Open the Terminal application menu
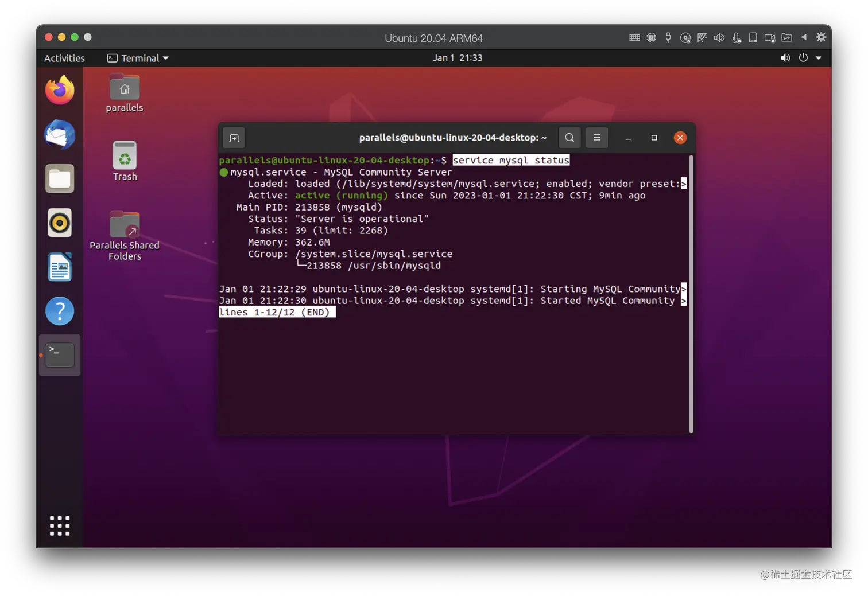The width and height of the screenshot is (868, 596). (x=137, y=58)
